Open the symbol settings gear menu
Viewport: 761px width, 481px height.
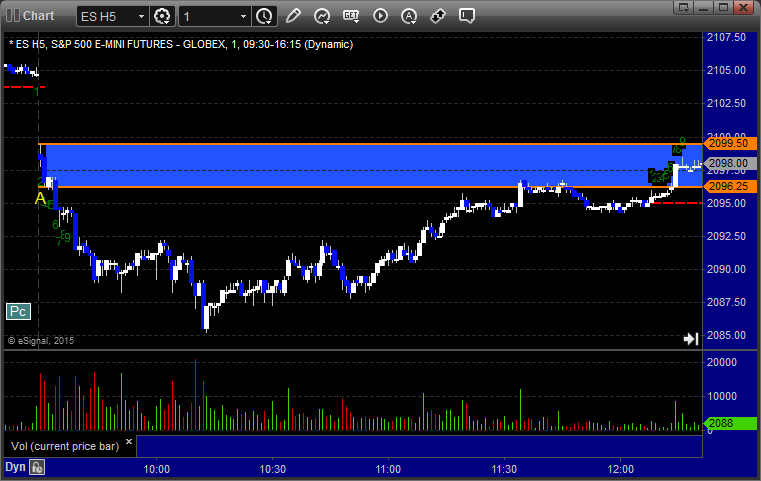point(162,17)
